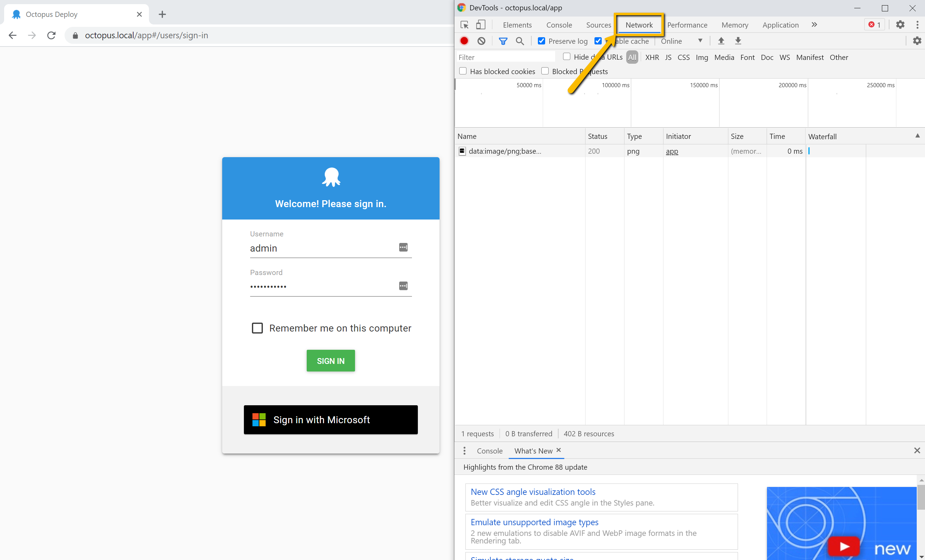The image size is (925, 560).
Task: Click the import HAR file upload icon
Action: 721,41
